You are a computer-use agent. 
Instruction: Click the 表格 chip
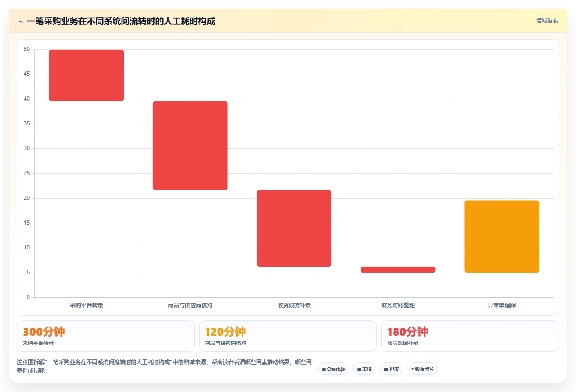364,369
